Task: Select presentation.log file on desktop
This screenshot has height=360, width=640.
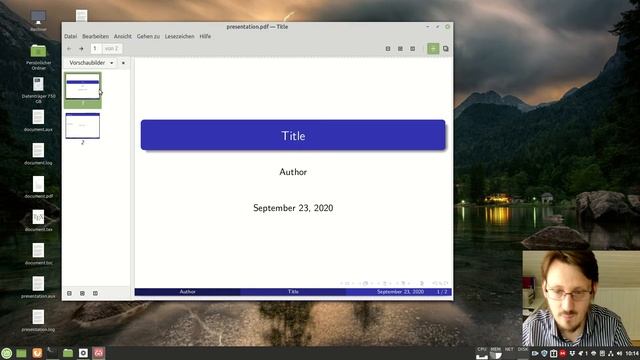Action: pos(38,321)
